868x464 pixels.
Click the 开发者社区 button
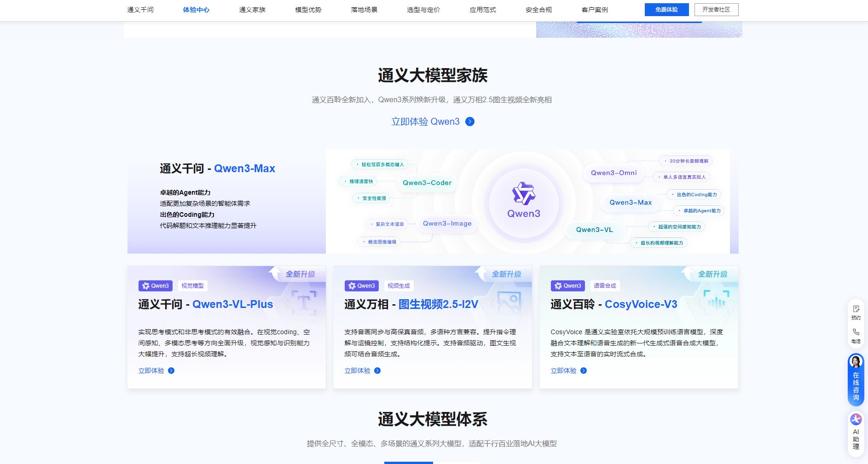716,10
